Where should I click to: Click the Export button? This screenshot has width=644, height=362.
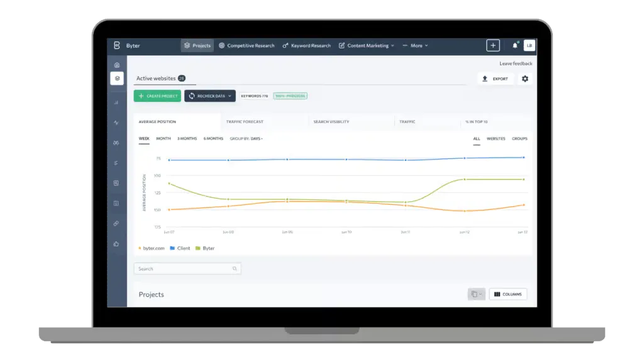pos(496,79)
